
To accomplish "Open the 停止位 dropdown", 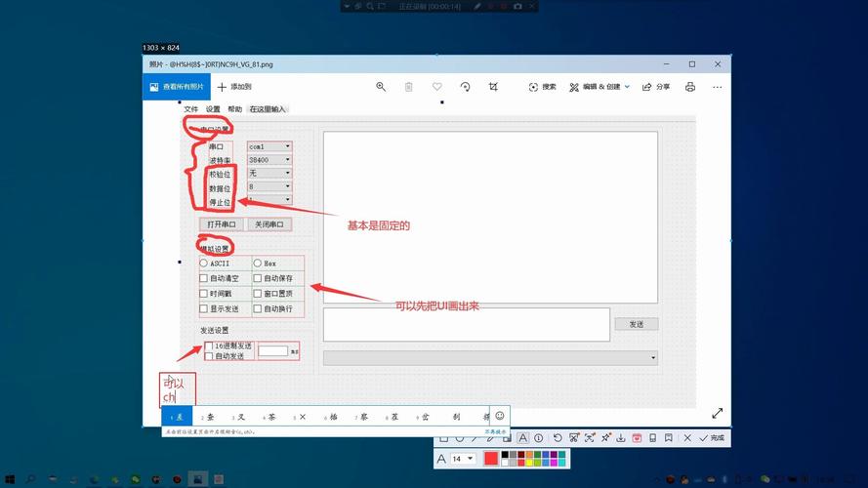I will pyautogui.click(x=269, y=199).
